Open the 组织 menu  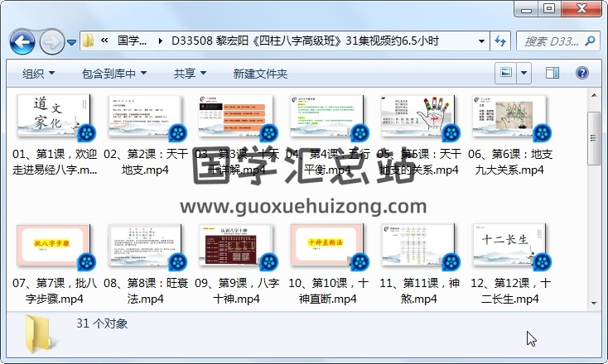(38, 73)
